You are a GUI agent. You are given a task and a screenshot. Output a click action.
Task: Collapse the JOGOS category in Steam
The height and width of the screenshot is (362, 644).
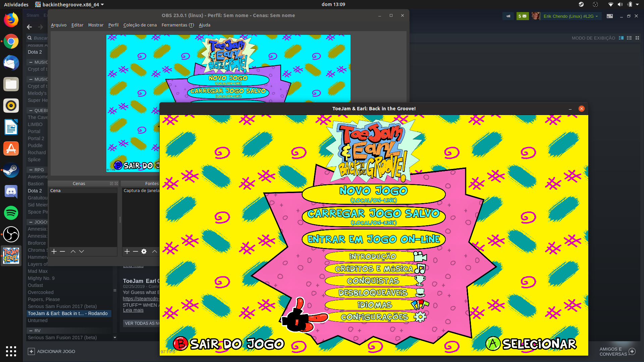pos(31,222)
